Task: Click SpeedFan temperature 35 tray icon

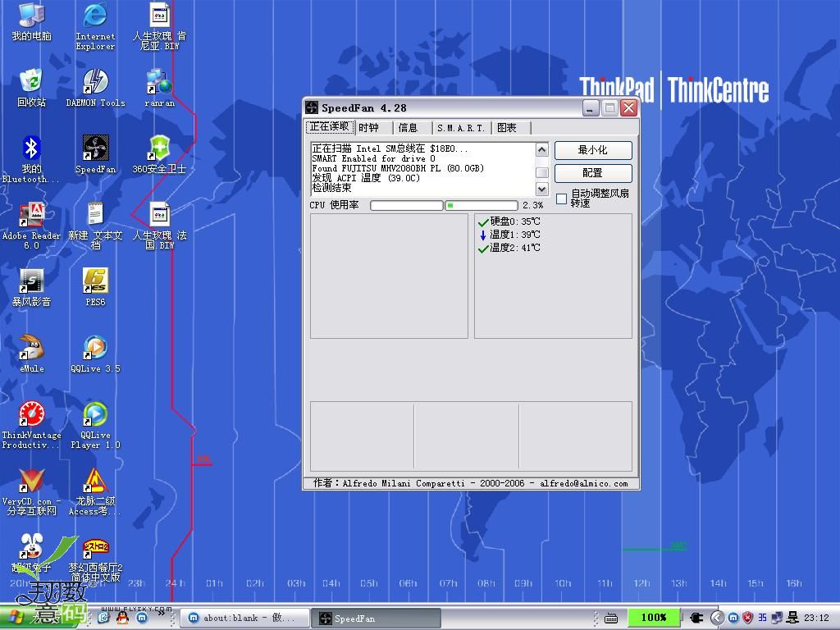Action: coord(762,618)
